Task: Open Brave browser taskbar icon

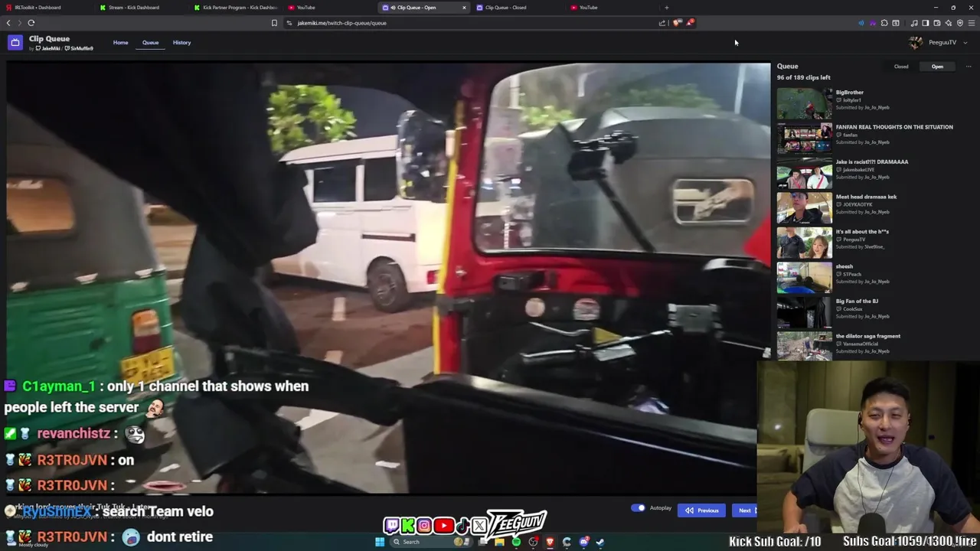Action: coord(550,542)
